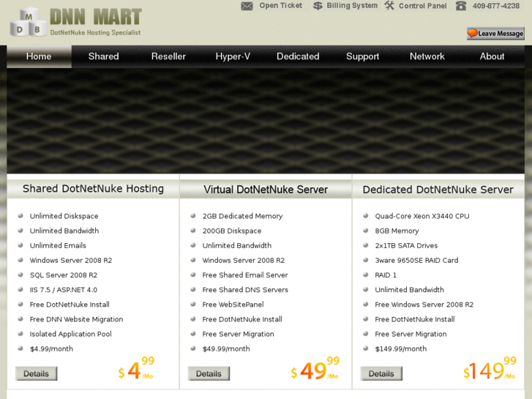Click the $149.99/month list item
The width and height of the screenshot is (532, 399).
[x=401, y=349]
